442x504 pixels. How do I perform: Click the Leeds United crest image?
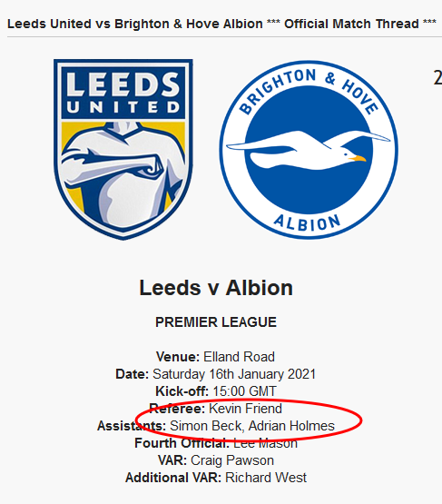click(123, 149)
